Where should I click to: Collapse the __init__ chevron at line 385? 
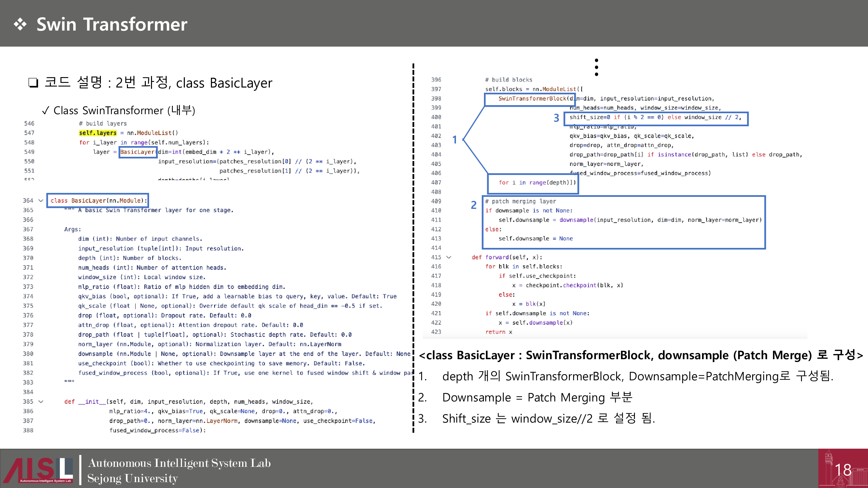coord(41,401)
